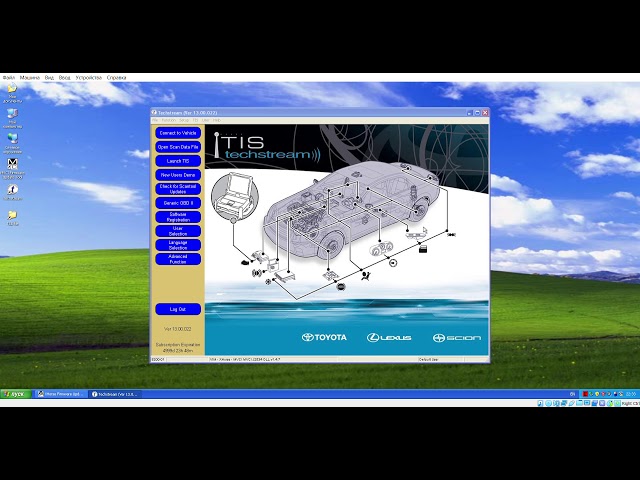The image size is (640, 480).
Task: Select Techstream desktop shortcut icon
Action: tap(12, 192)
